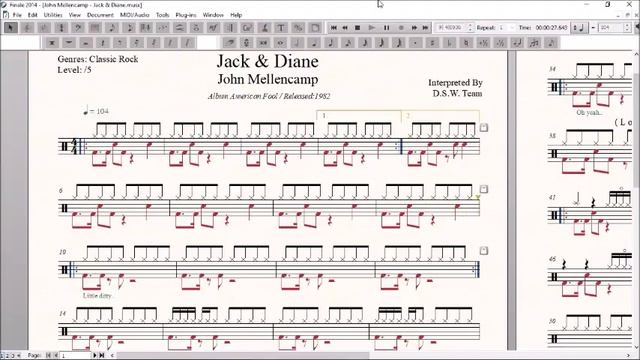The image size is (640, 360).
Task: Select the Clef tool
Action: point(78,28)
